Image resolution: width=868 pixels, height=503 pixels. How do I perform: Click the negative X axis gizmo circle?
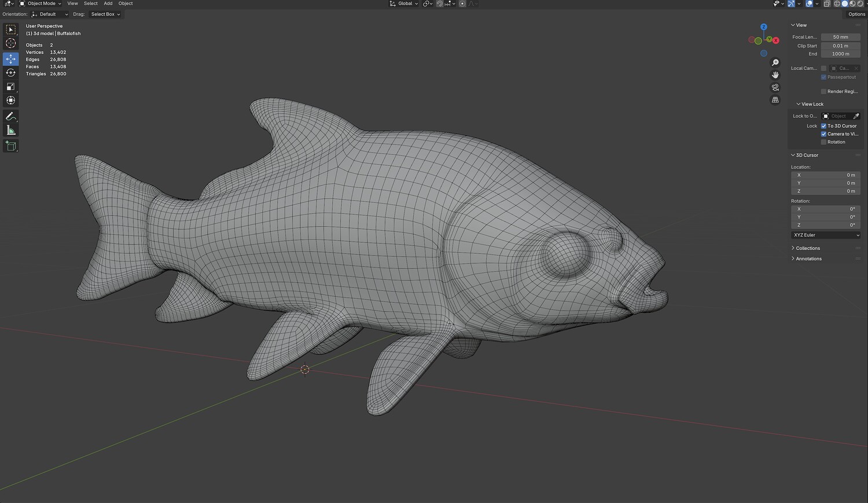[x=752, y=40]
